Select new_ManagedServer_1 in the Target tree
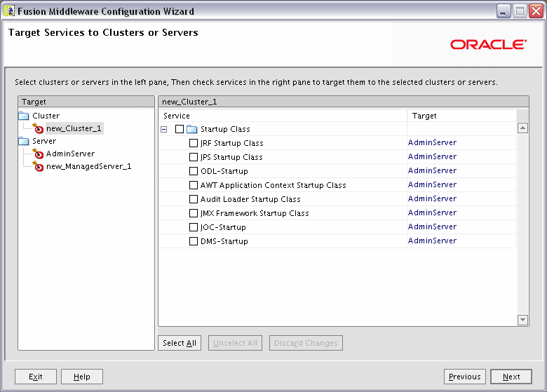Screen dimensions: 547x392 (x=88, y=166)
